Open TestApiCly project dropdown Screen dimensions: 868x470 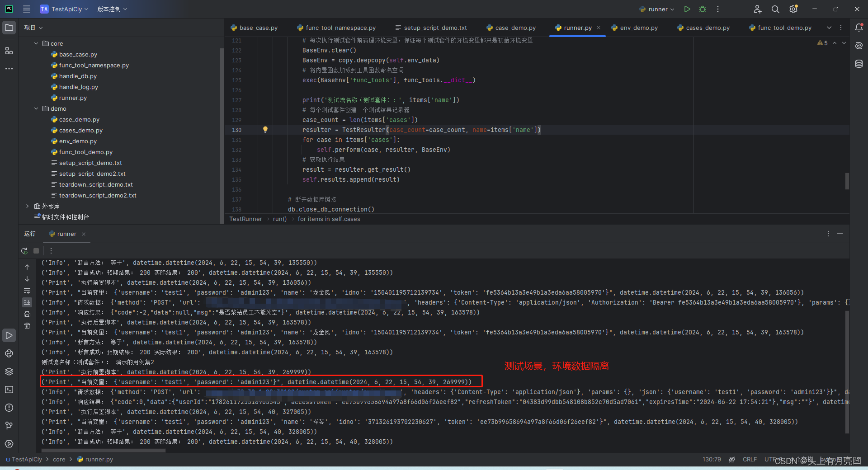(x=64, y=9)
